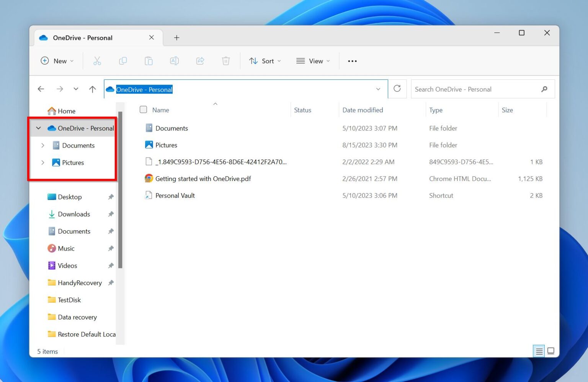Select the Rename icon
This screenshot has width=588, height=382.
174,61
